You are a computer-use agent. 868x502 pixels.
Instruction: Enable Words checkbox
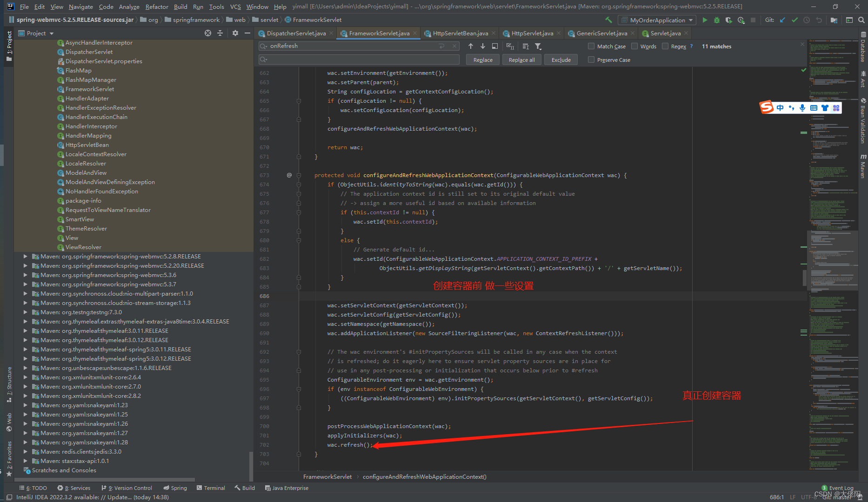(x=634, y=46)
